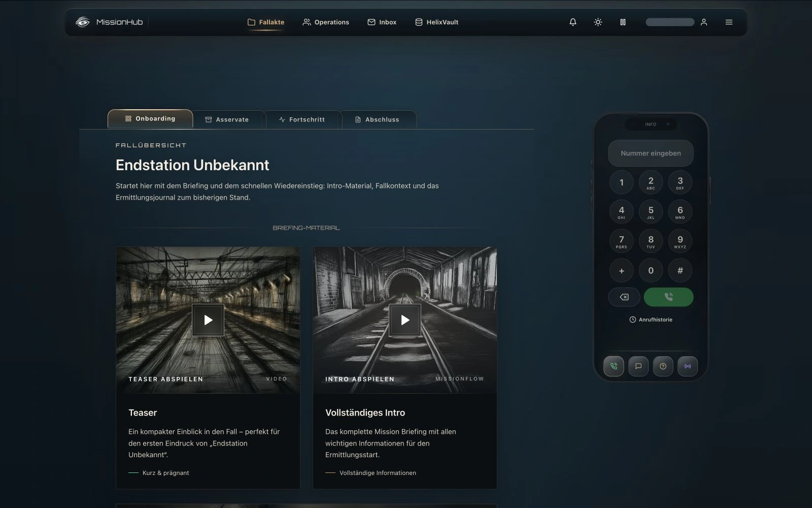This screenshot has width=812, height=508.
Task: Click the INFO label at phone top
Action: tap(651, 124)
